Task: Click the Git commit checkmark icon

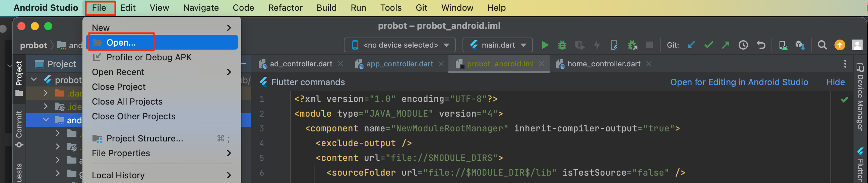Action: pos(708,45)
